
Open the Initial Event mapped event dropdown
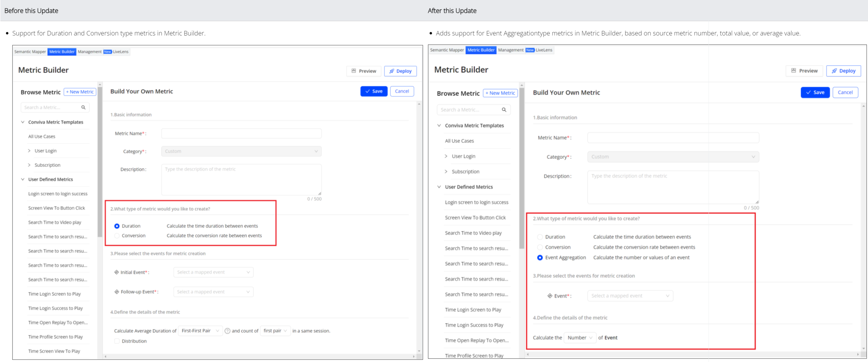tap(213, 272)
